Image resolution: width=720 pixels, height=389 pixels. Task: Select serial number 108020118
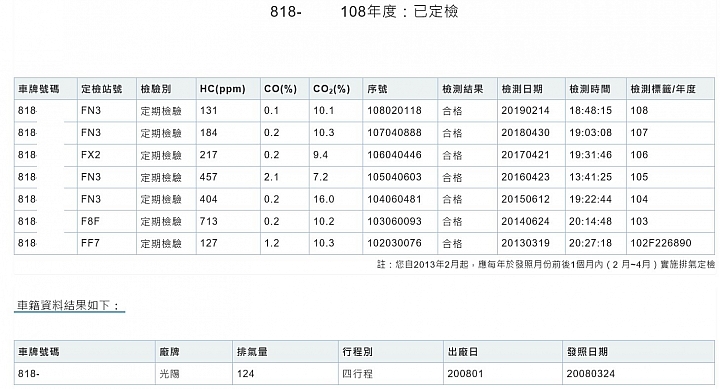pos(394,111)
